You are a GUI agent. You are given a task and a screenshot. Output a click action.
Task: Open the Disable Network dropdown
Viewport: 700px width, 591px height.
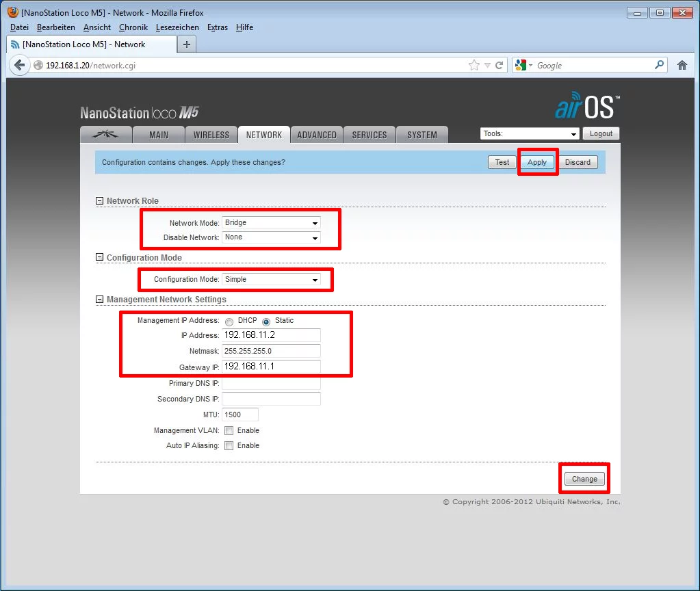pos(271,237)
